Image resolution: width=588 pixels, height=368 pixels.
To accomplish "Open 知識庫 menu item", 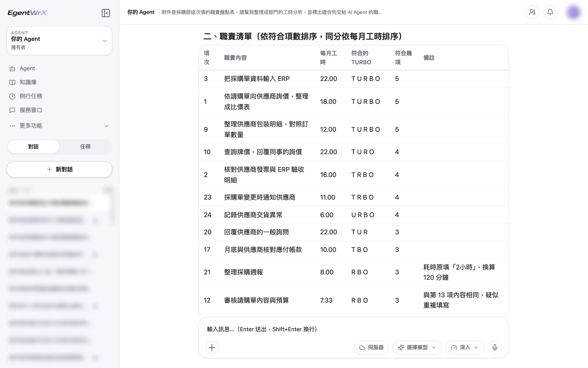I will (x=59, y=82).
